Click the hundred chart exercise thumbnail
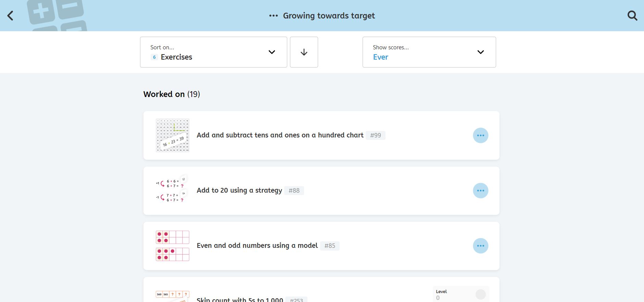The height and width of the screenshot is (302, 644). point(173,135)
